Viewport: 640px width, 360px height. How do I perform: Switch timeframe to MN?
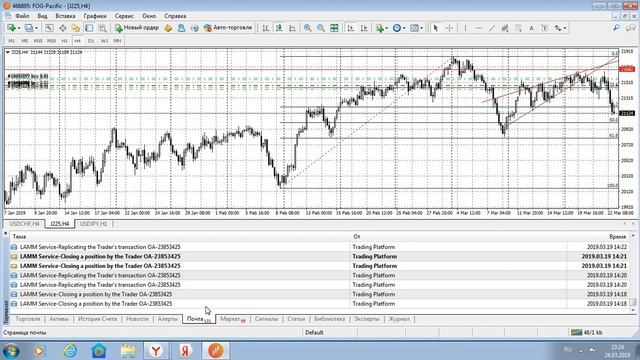click(118, 41)
